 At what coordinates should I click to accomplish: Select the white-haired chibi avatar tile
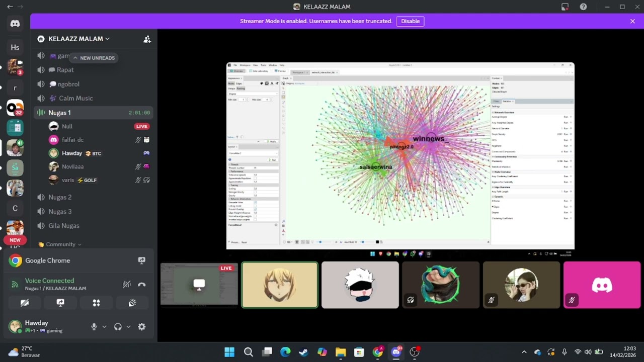coord(360,285)
